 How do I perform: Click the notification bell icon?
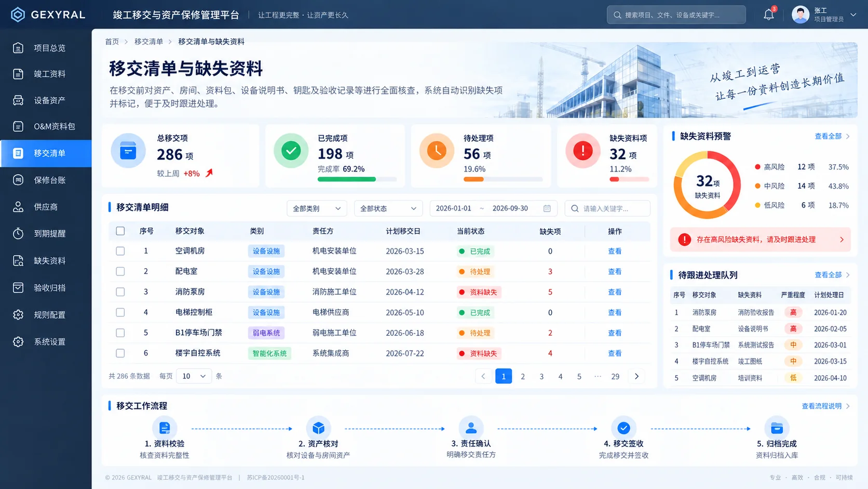pos(769,15)
